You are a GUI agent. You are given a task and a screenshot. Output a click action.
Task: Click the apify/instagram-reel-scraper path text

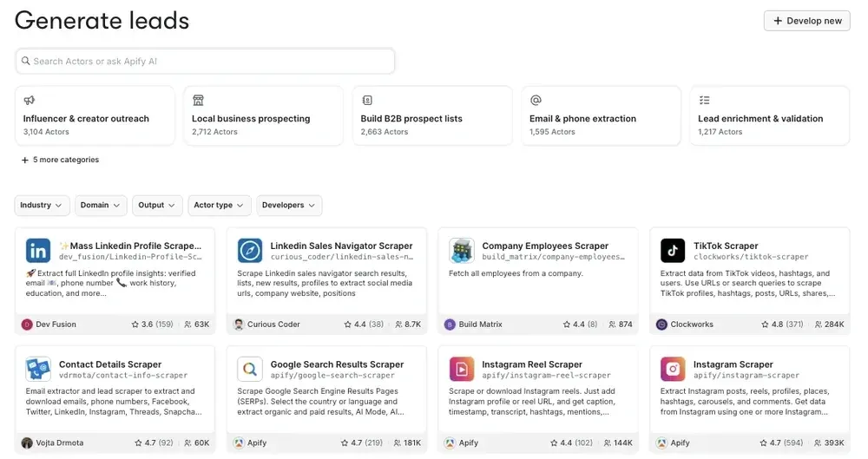click(x=546, y=376)
